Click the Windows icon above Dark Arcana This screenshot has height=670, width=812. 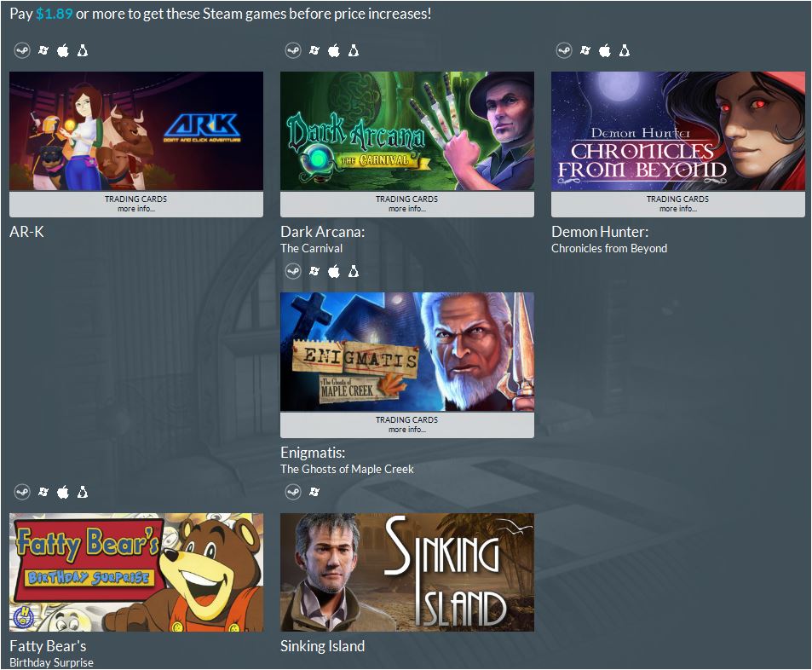314,50
